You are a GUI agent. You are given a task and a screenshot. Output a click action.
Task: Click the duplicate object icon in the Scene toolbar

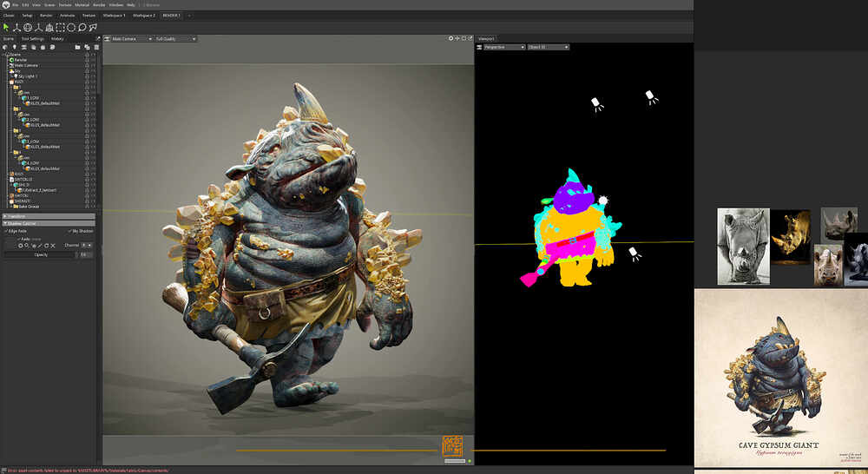[87, 47]
